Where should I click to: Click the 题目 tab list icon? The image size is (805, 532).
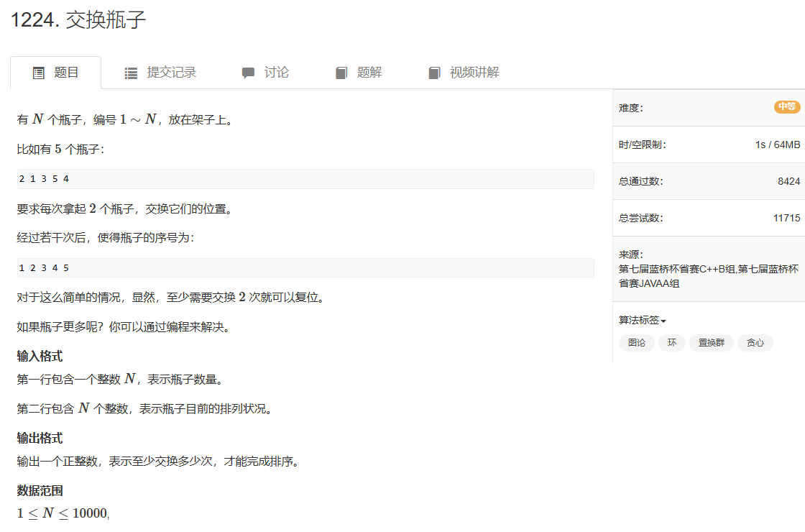coord(39,73)
